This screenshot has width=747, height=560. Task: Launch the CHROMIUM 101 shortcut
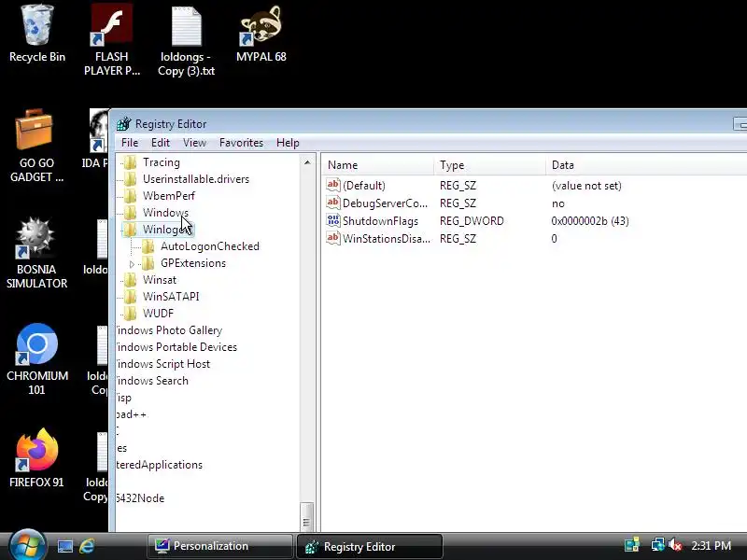[36, 343]
